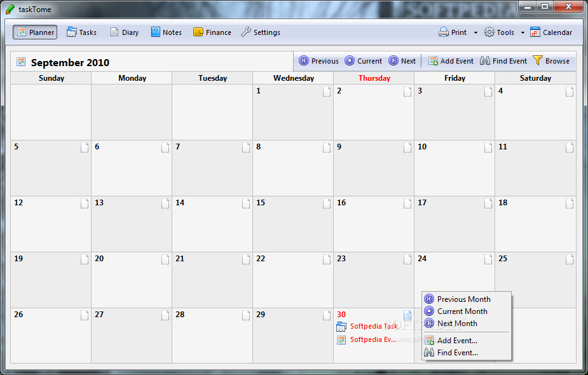
Task: Open the Planner view
Action: [35, 32]
